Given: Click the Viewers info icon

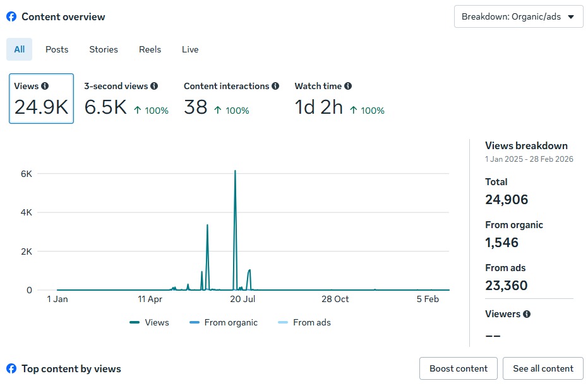Looking at the screenshot, I should pyautogui.click(x=527, y=314).
